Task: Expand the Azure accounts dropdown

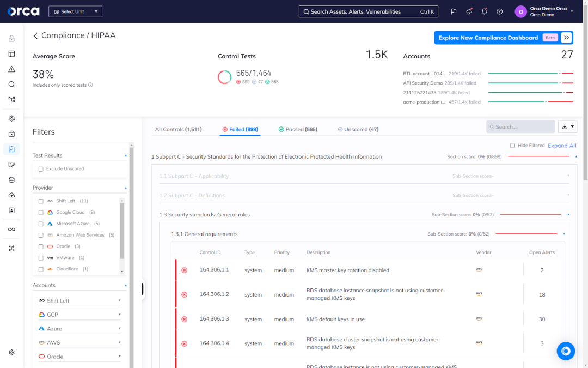Action: (x=79, y=329)
